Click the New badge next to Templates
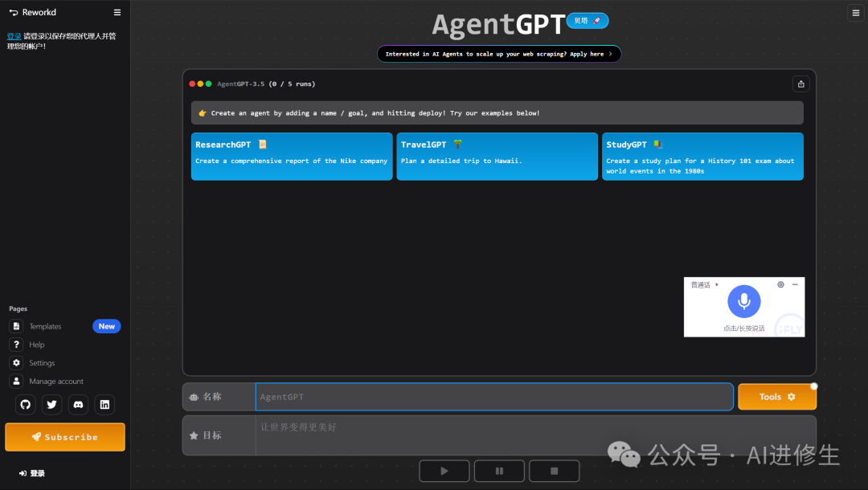The height and width of the screenshot is (490, 868). pyautogui.click(x=106, y=326)
